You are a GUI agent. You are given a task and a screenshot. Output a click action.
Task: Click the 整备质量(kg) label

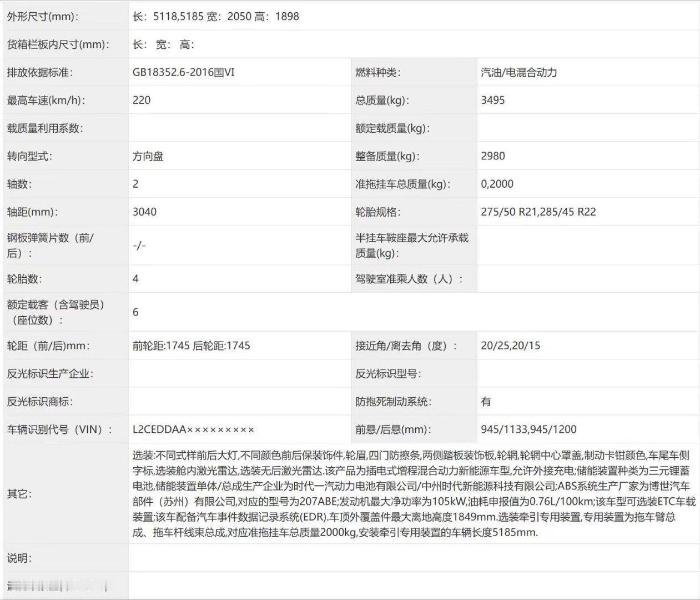pyautogui.click(x=387, y=156)
